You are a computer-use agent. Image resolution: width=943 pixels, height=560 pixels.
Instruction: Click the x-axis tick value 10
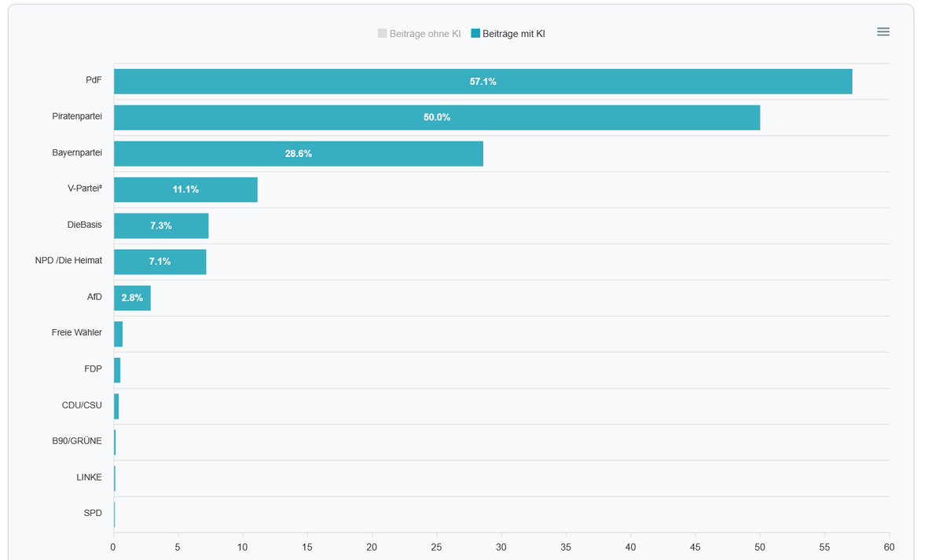(243, 547)
